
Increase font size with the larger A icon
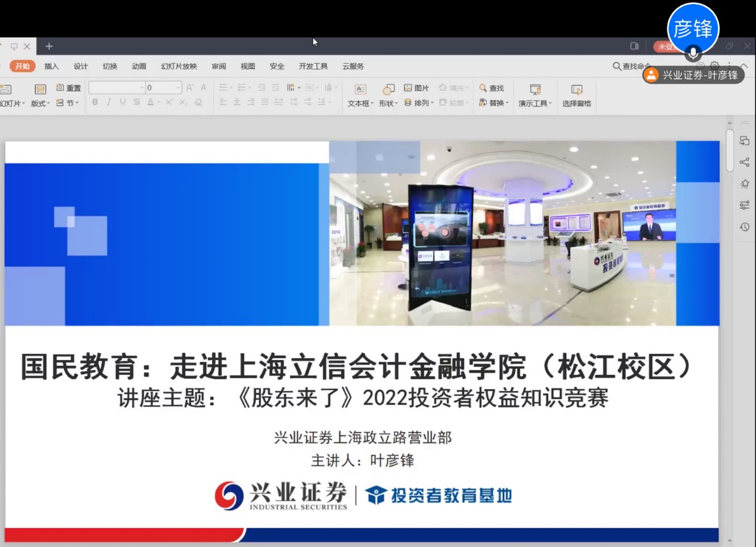click(x=190, y=88)
